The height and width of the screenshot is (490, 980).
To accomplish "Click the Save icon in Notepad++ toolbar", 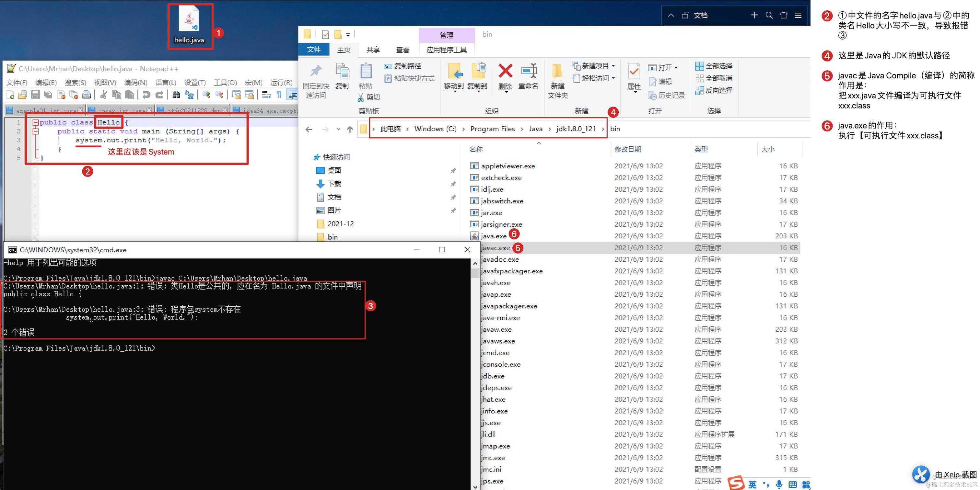I will pyautogui.click(x=35, y=95).
